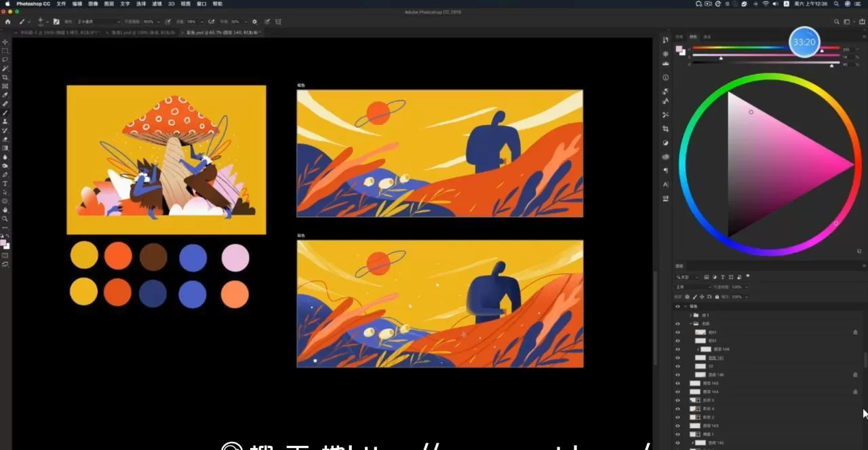Select the Move tool
868x450 pixels.
click(x=5, y=42)
